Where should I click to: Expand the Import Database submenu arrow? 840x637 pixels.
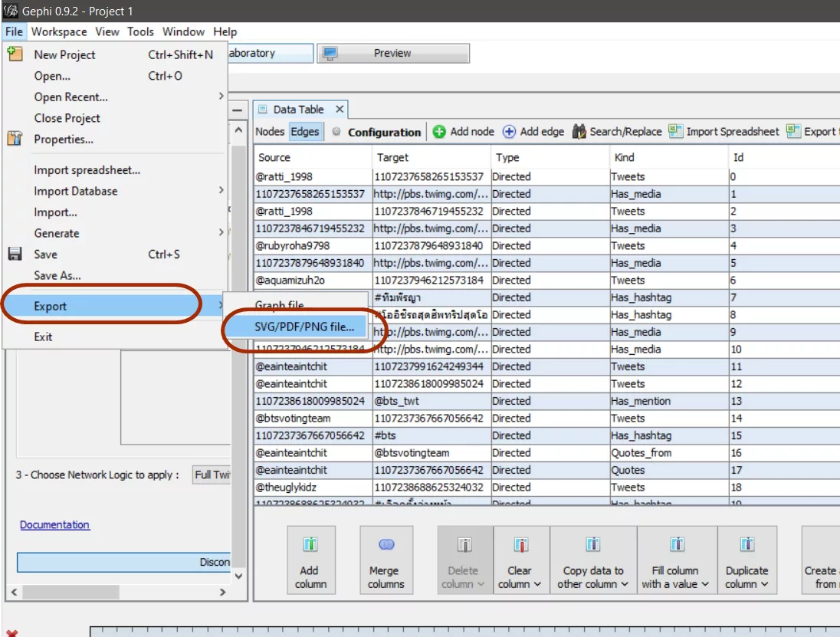tap(221, 190)
